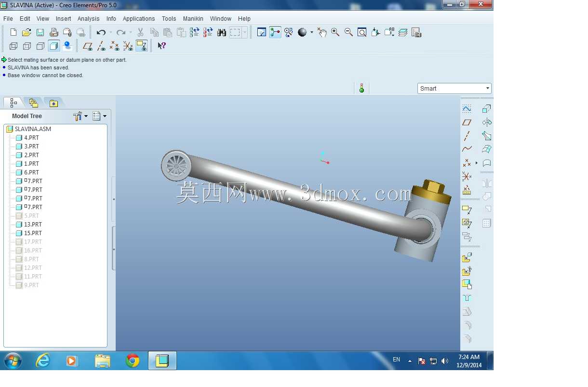The image size is (588, 387).
Task: Regenerate the model
Action: [x=195, y=32]
